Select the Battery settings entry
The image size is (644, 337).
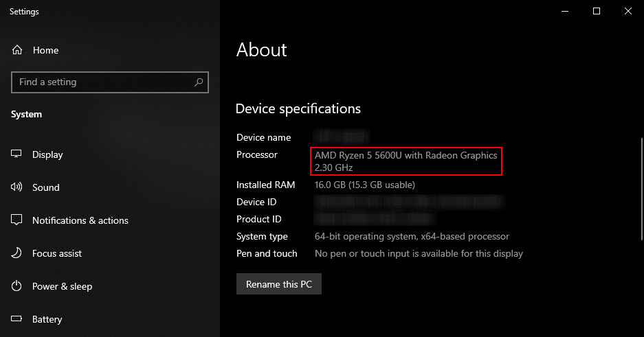(47, 319)
